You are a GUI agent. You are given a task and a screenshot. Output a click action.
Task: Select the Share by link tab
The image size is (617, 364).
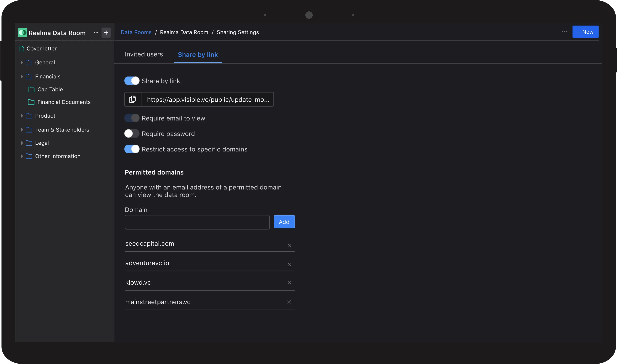coord(197,55)
